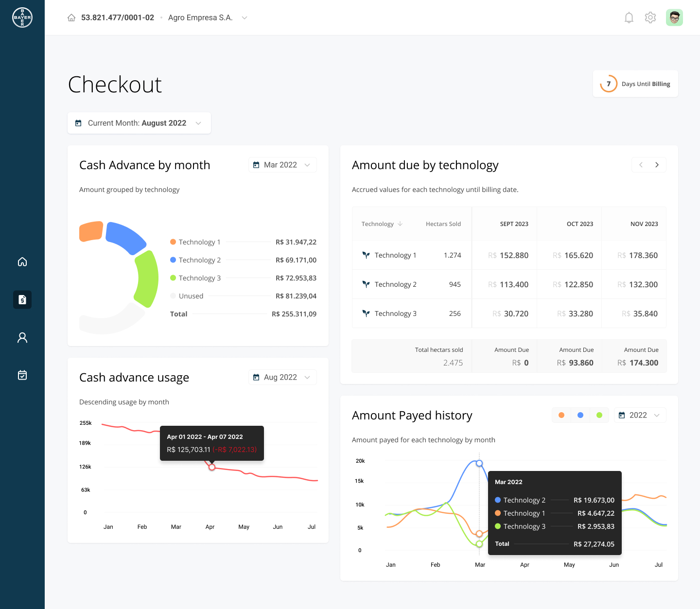Click blue Technology 2 legend dot in donut legend
Image resolution: width=700 pixels, height=609 pixels.
tap(173, 260)
